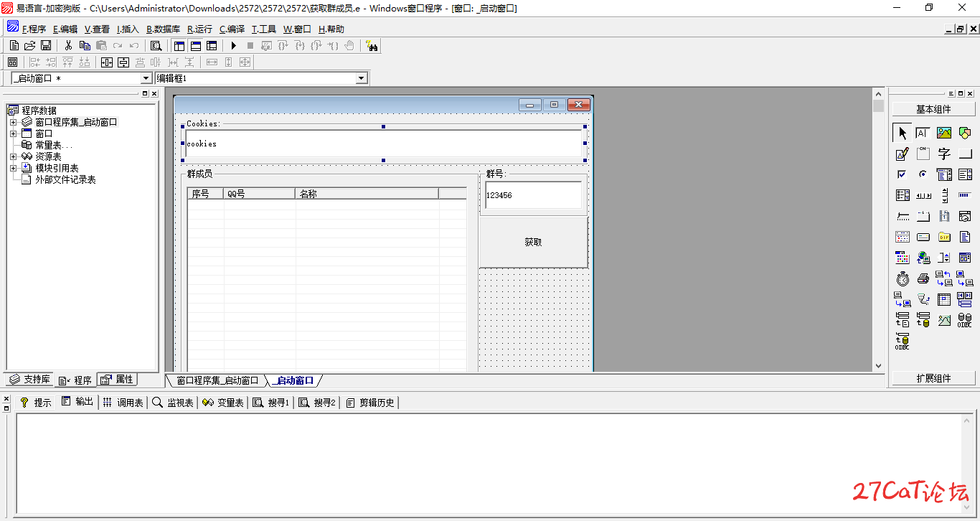Save the project with the Save icon
This screenshot has height=521, width=980.
[45, 45]
